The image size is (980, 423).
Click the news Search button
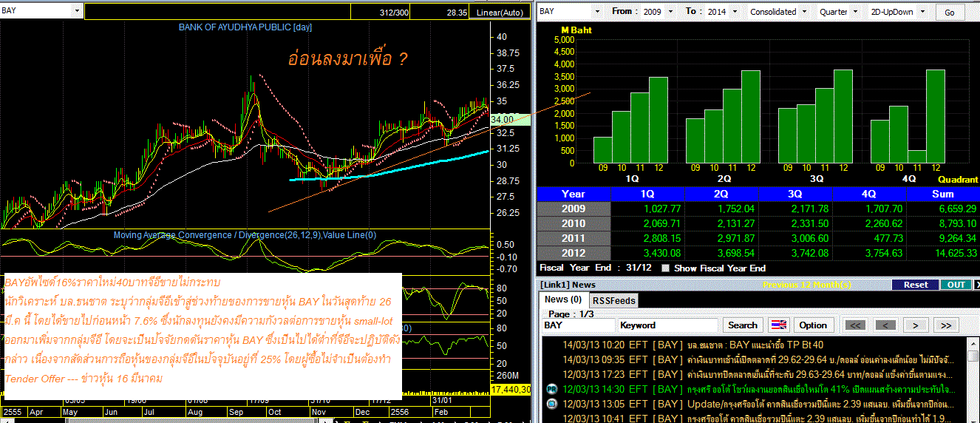coord(742,325)
